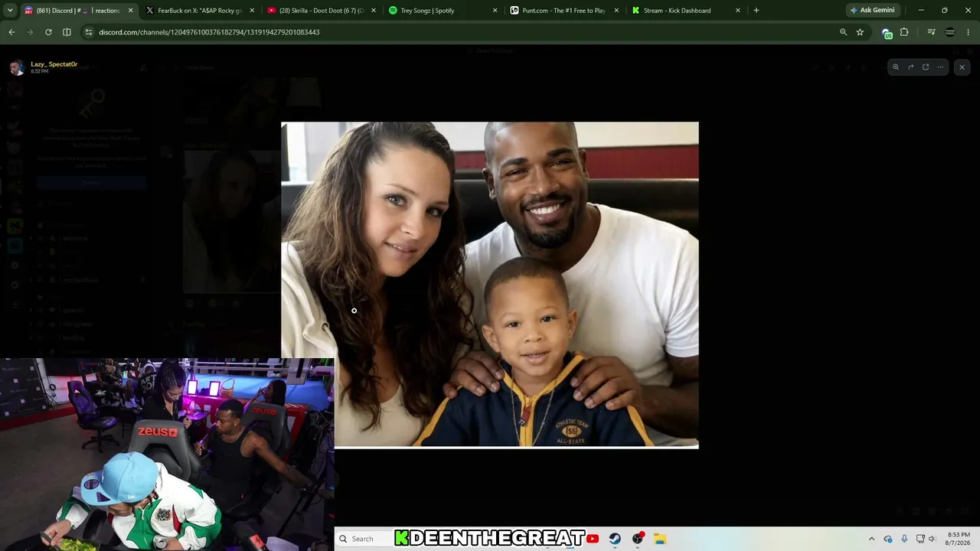
Task: Open YouTube from the taskbar
Action: click(593, 539)
